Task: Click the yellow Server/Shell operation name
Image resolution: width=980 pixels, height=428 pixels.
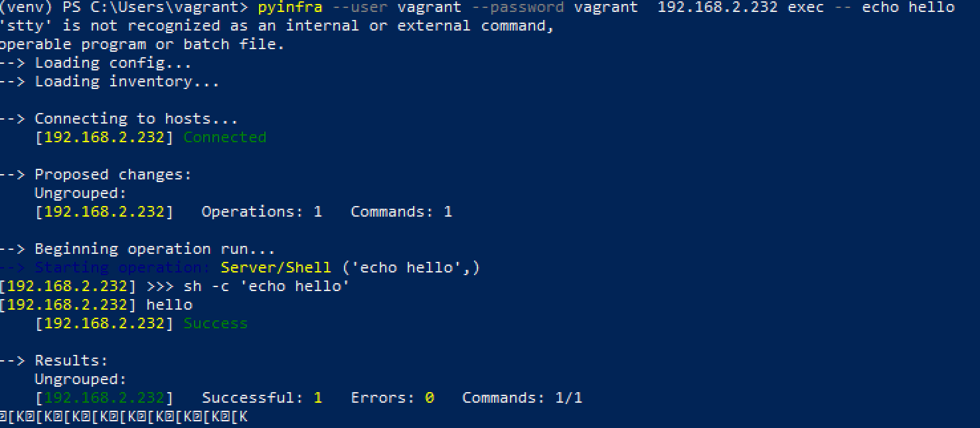Action: pyautogui.click(x=276, y=268)
